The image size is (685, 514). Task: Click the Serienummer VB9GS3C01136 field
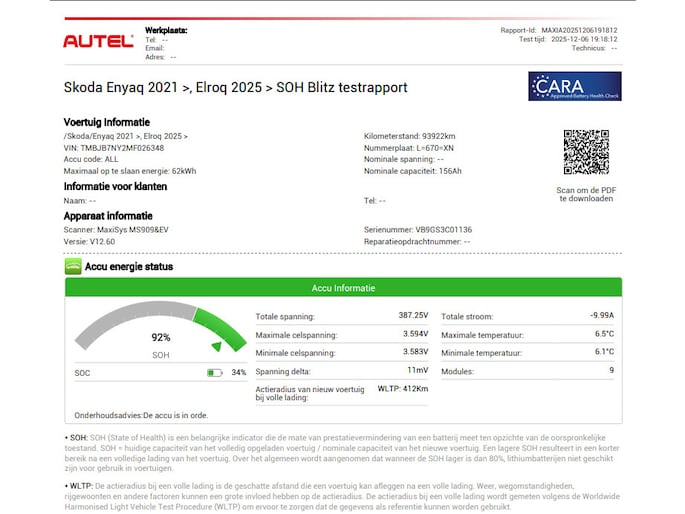(x=418, y=229)
